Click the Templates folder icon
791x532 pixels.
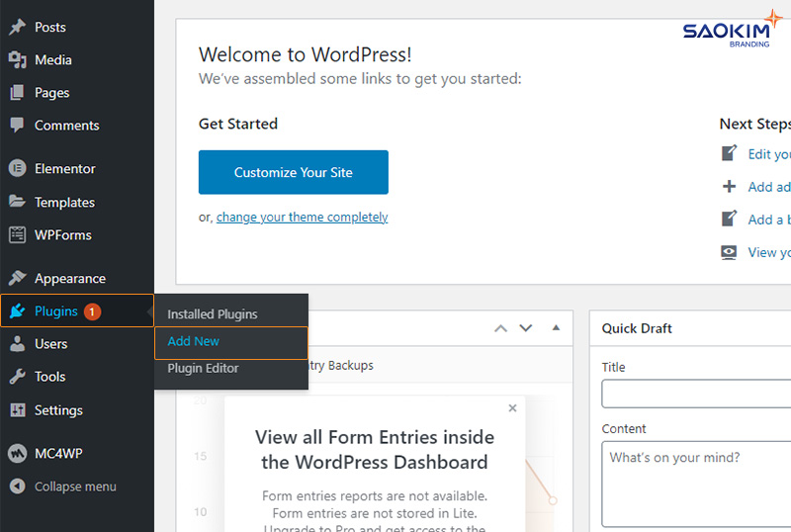17,202
